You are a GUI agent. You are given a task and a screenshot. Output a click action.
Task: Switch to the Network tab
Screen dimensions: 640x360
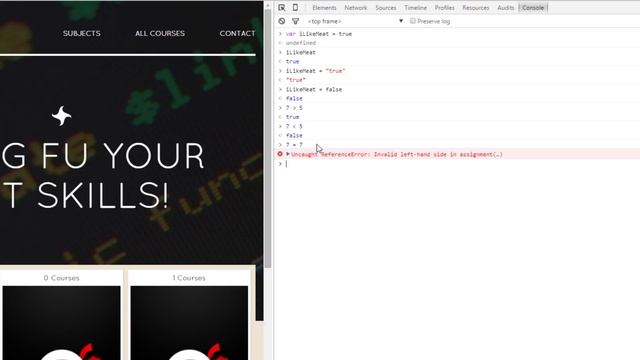point(356,8)
